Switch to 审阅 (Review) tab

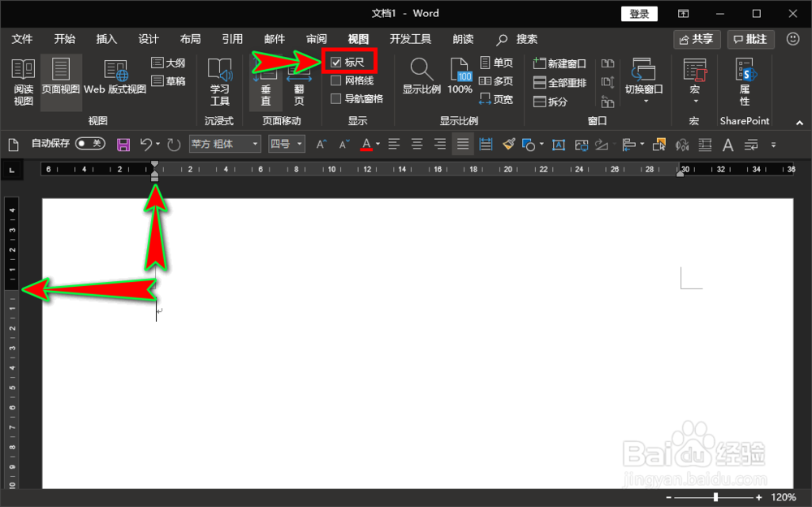click(316, 39)
